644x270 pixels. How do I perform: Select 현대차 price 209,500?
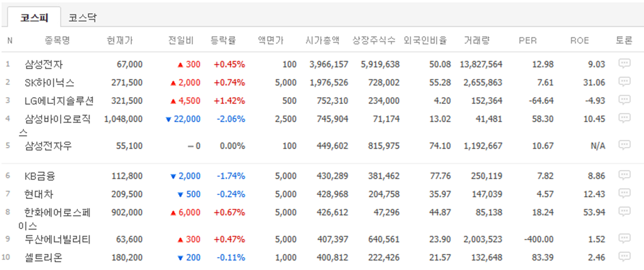(x=127, y=194)
